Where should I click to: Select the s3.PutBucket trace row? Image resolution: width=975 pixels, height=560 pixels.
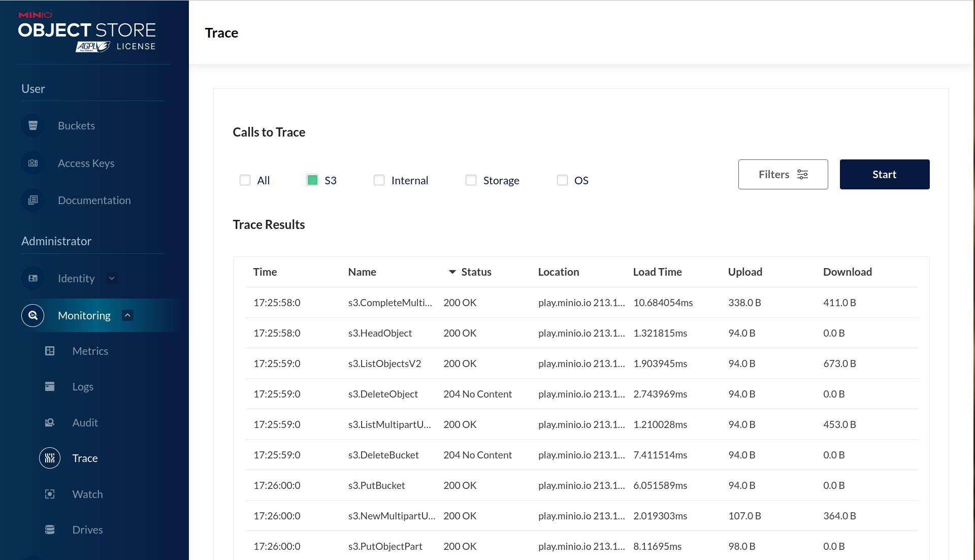pyautogui.click(x=582, y=485)
